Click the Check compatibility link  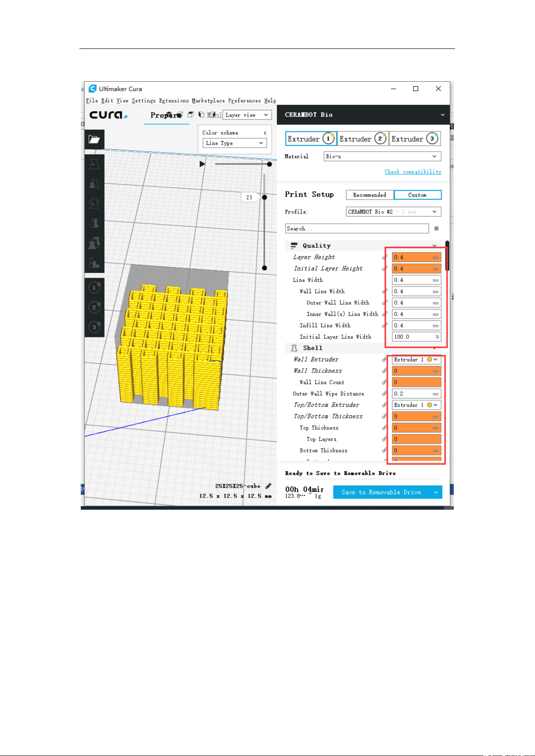click(x=413, y=172)
